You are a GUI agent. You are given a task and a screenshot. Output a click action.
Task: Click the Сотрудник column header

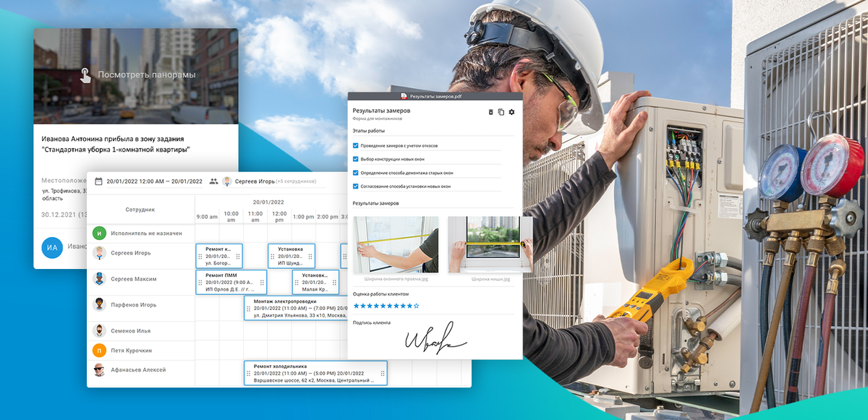tap(140, 210)
